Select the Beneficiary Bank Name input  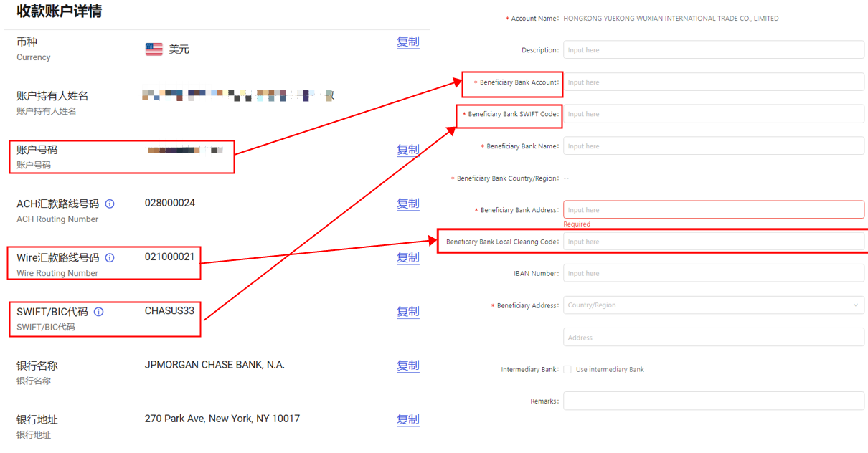[713, 146]
